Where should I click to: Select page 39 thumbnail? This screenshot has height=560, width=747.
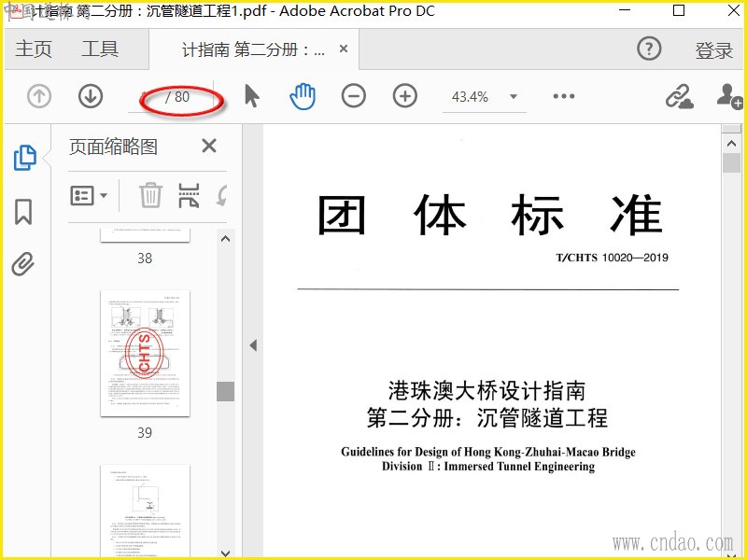pos(145,354)
